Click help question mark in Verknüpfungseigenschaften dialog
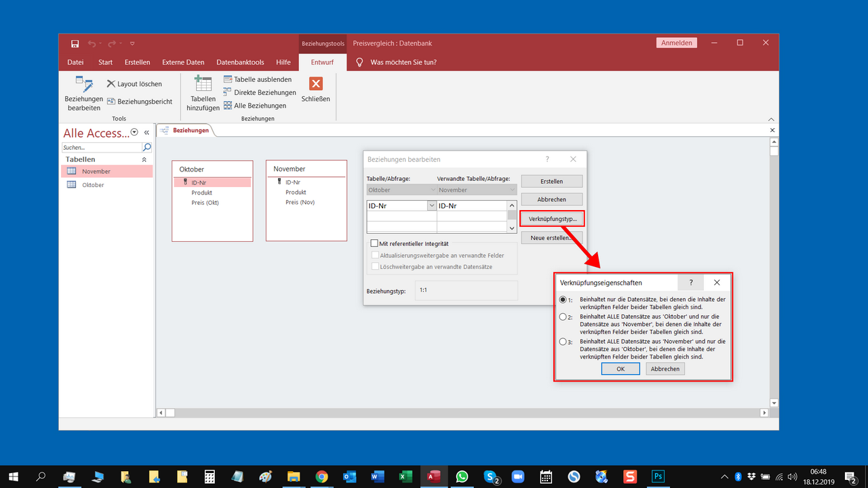Viewport: 868px width, 488px height. click(691, 283)
